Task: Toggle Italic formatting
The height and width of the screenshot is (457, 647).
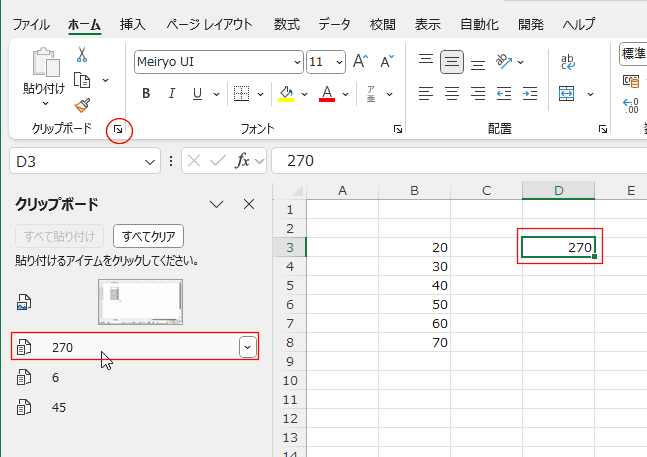Action: 172,94
